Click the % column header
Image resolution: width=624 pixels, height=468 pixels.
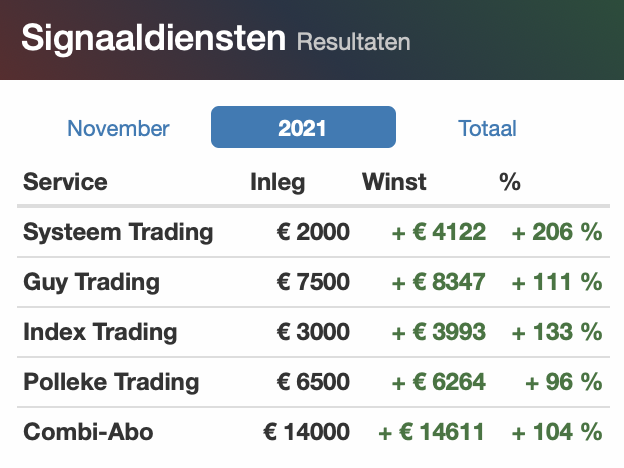click(x=510, y=182)
